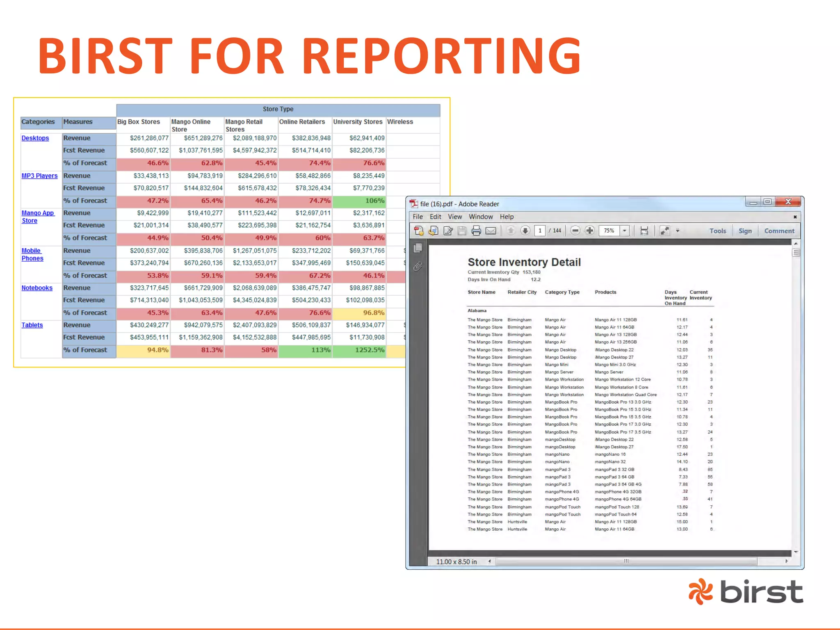Screen dimensions: 840x630
Task: Open the Page Thumbnails side panel icon
Action: (x=418, y=248)
